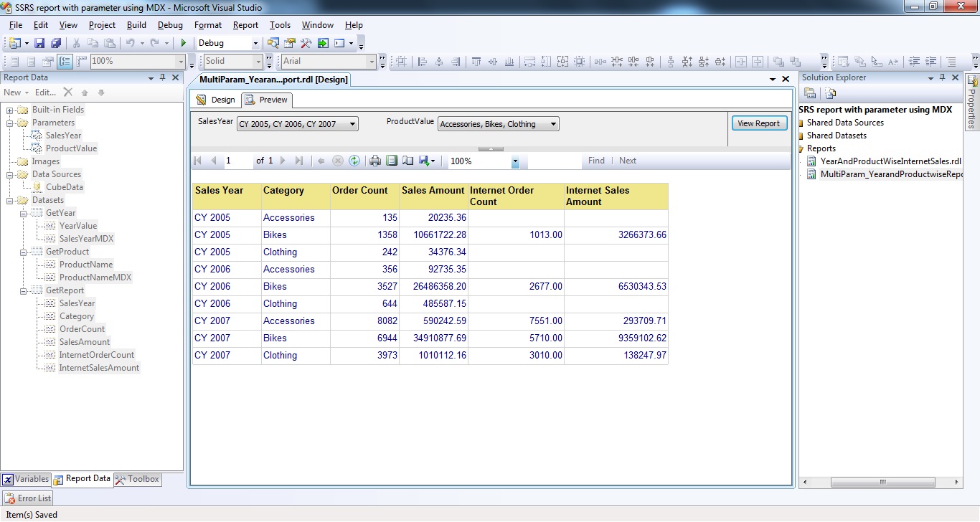Open the Report menu
Viewport: 980px width, 522px height.
pos(245,25)
